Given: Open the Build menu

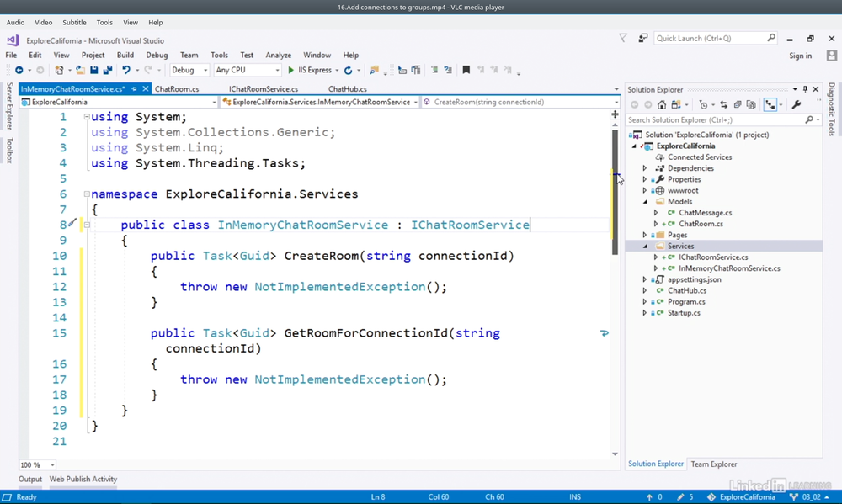Looking at the screenshot, I should click(125, 55).
